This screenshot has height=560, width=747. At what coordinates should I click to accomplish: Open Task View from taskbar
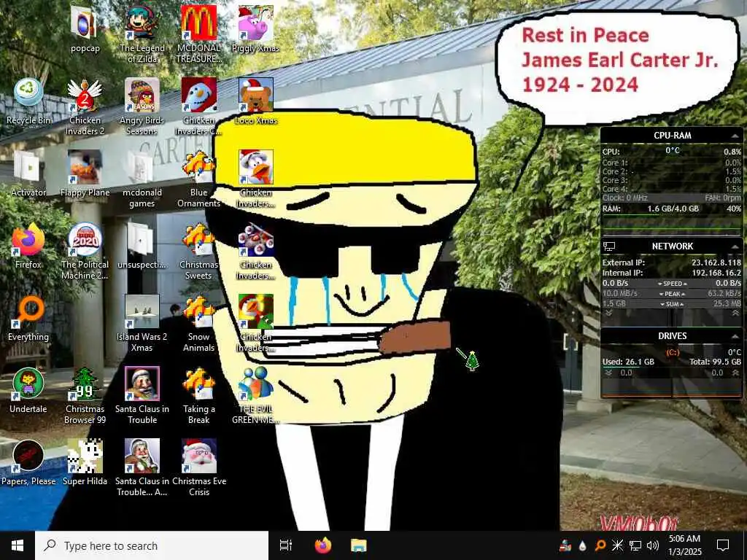(x=285, y=545)
